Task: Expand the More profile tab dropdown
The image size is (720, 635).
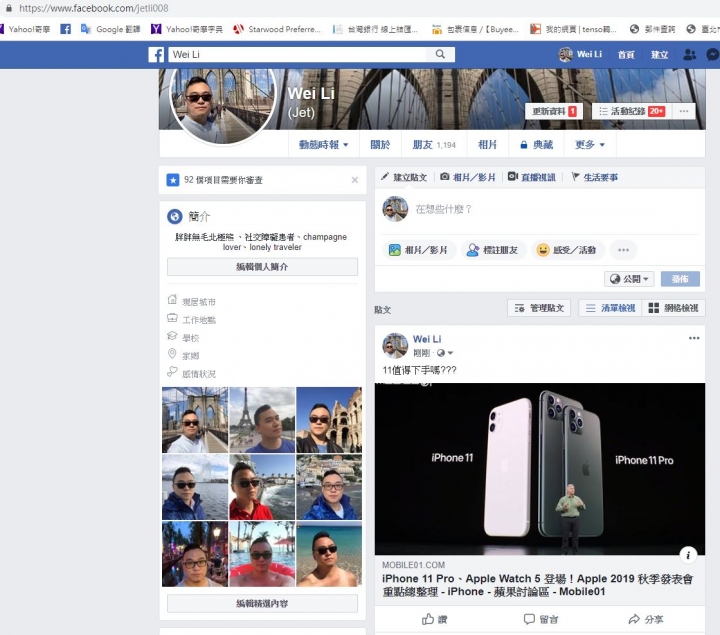Action: (x=590, y=145)
